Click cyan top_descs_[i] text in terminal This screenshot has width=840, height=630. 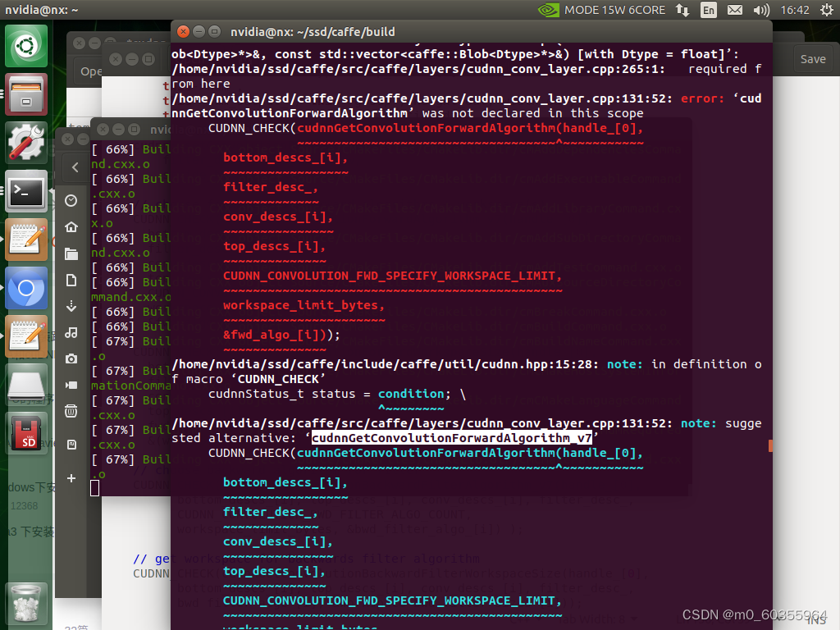point(274,571)
